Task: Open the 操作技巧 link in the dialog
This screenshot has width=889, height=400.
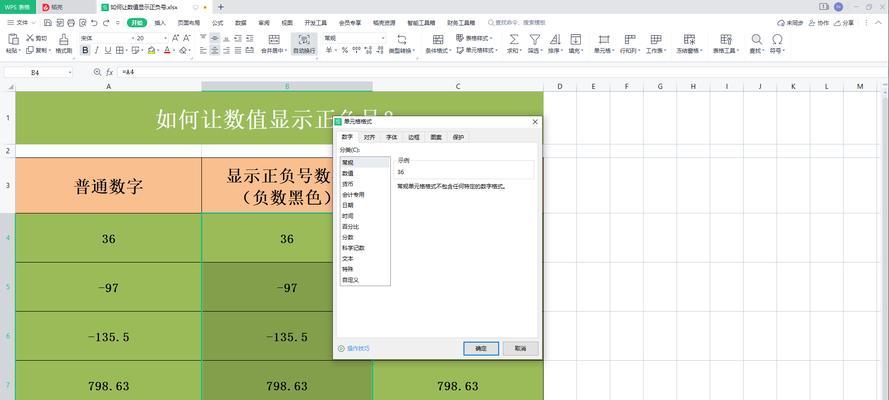Action: click(x=357, y=348)
